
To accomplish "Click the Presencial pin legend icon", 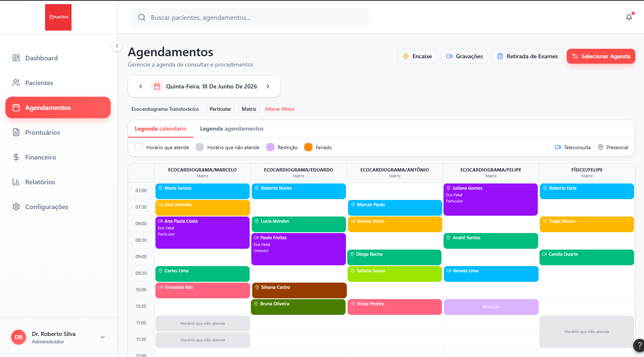I will pos(601,147).
